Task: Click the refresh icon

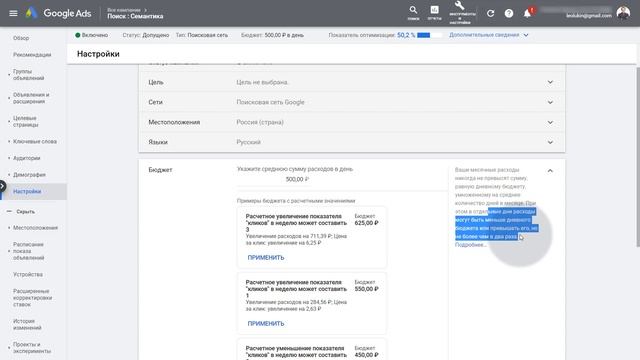Action: click(x=491, y=13)
